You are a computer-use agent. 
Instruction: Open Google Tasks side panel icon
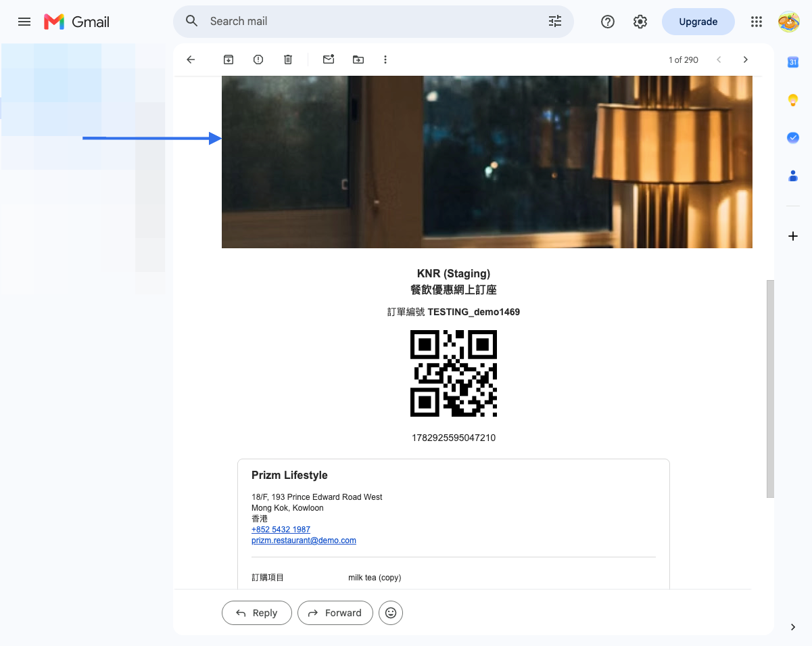793,137
